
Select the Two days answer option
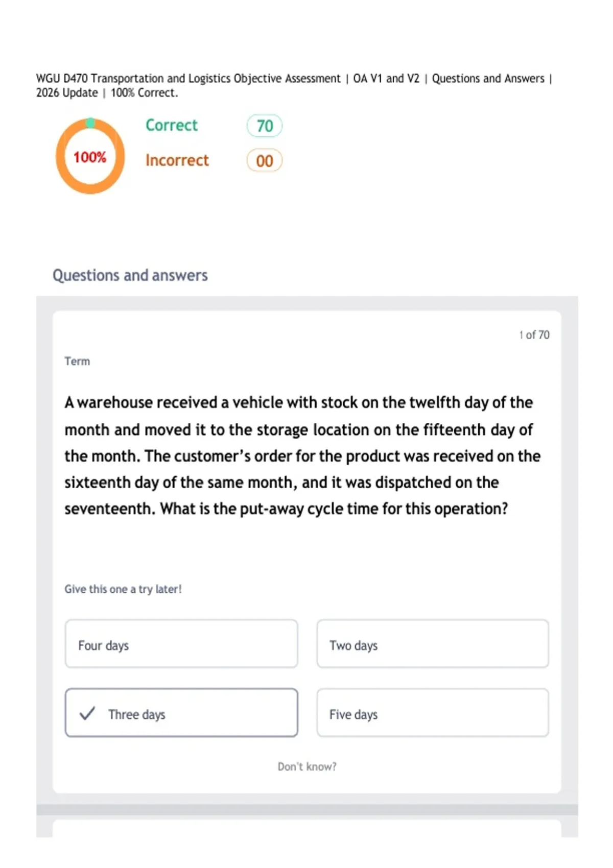[433, 643]
